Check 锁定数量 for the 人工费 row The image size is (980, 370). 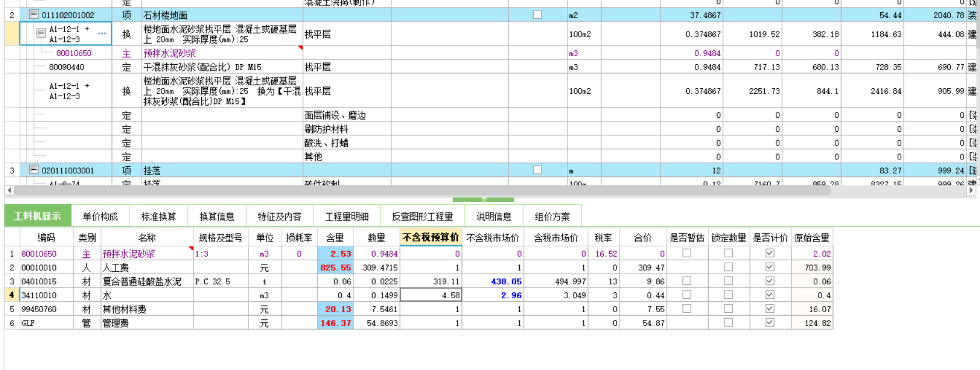pyautogui.click(x=728, y=267)
